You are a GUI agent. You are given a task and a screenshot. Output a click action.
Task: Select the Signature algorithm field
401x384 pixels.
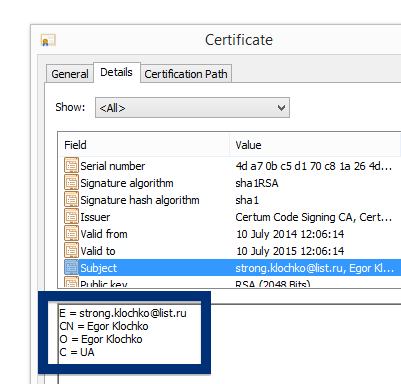pyautogui.click(x=127, y=183)
